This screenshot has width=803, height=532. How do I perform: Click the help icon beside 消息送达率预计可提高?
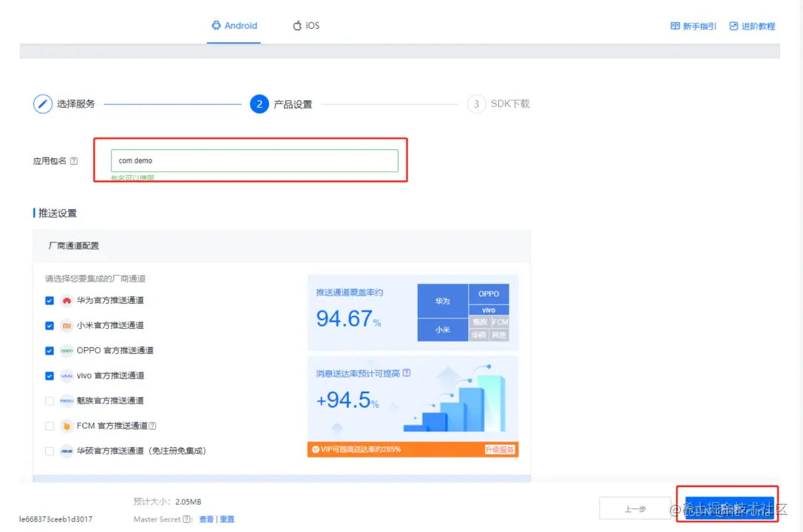(407, 373)
